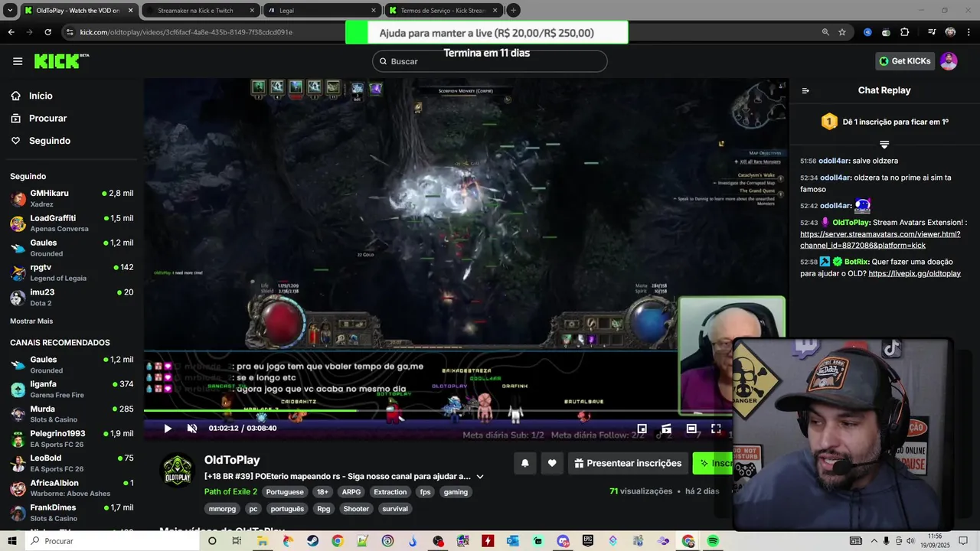Image resolution: width=980 pixels, height=551 pixels.
Task: View site information icon in address bar
Action: [70, 32]
